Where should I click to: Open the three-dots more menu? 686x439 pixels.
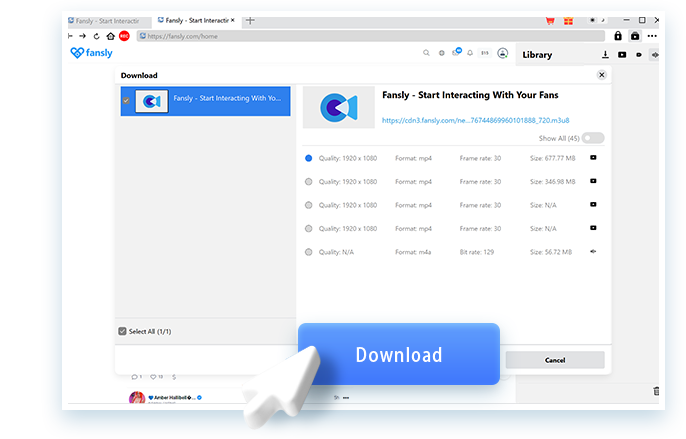coord(652,36)
